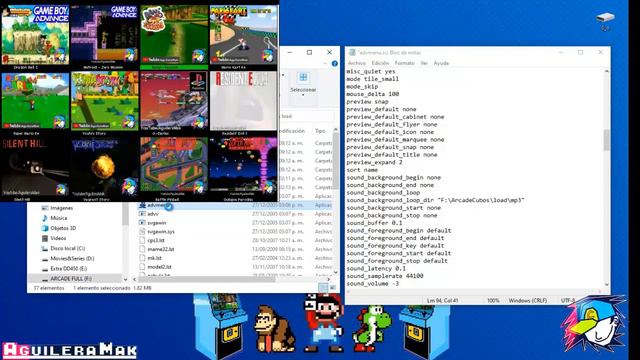Click the Música note icon in navigation pane
Viewport: 640px width, 360px height.
[45, 218]
